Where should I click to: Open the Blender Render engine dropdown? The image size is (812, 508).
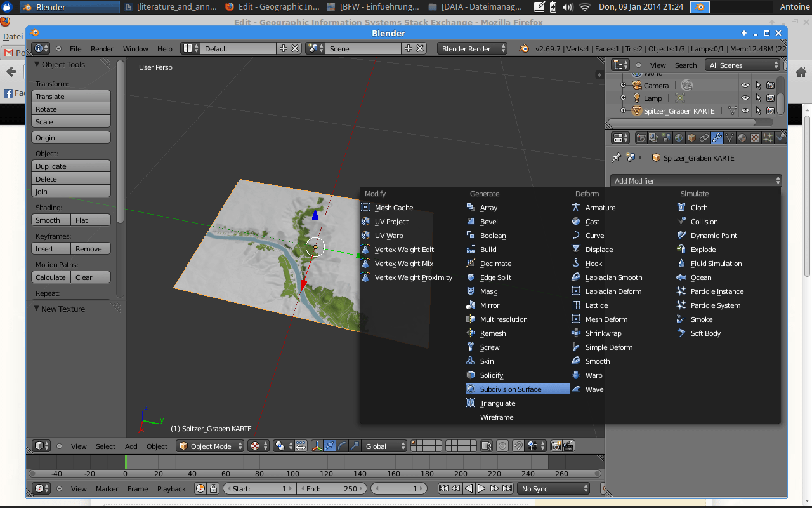[473, 49]
